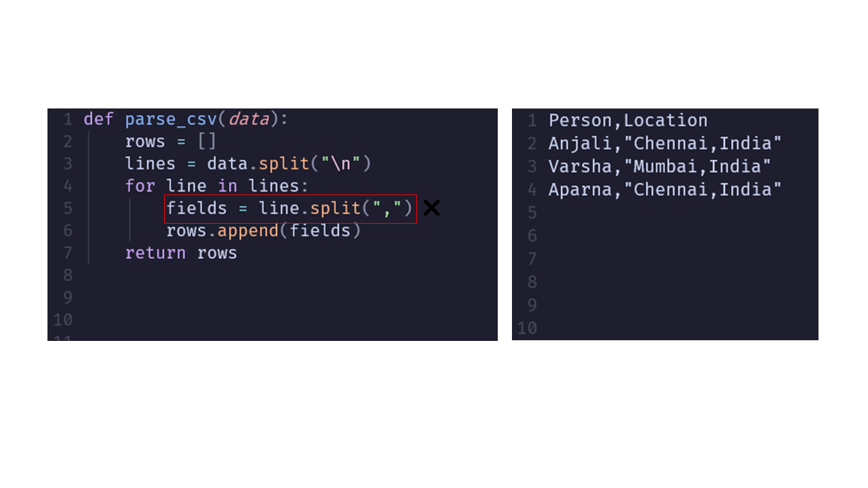The width and height of the screenshot is (868, 488).
Task: Click the def parse_csv function definition
Action: click(186, 120)
